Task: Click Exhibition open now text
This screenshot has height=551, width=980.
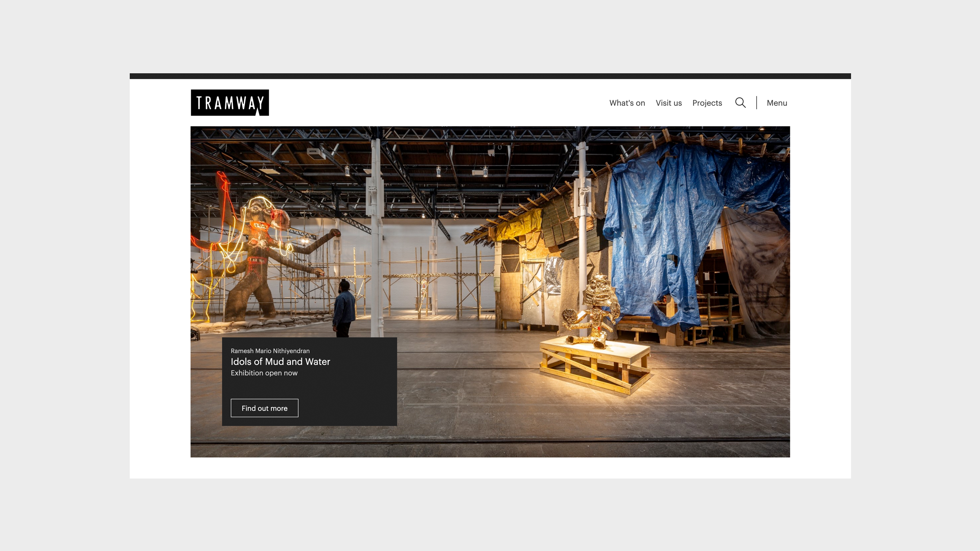Action: click(x=264, y=373)
